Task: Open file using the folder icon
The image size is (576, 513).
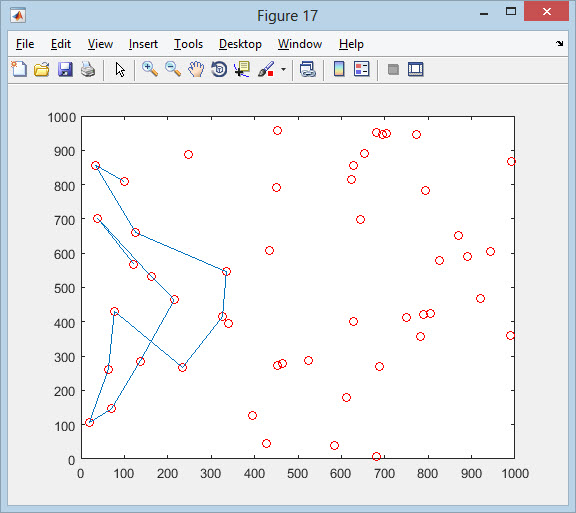Action: click(42, 69)
